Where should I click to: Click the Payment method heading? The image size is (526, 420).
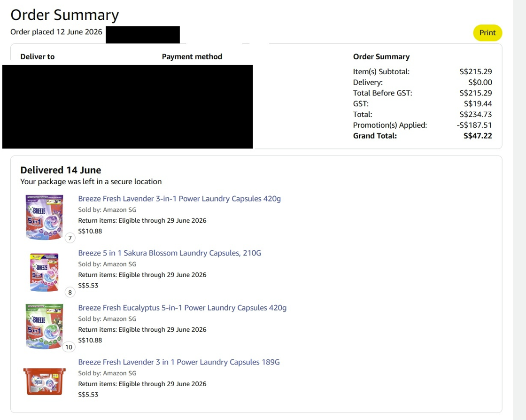(192, 57)
